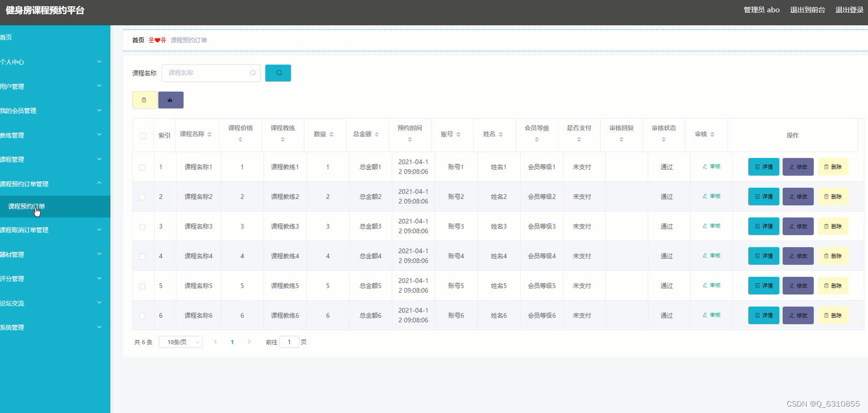The image size is (868, 413).
Task: Click 退出登录 in the header
Action: coord(849,10)
